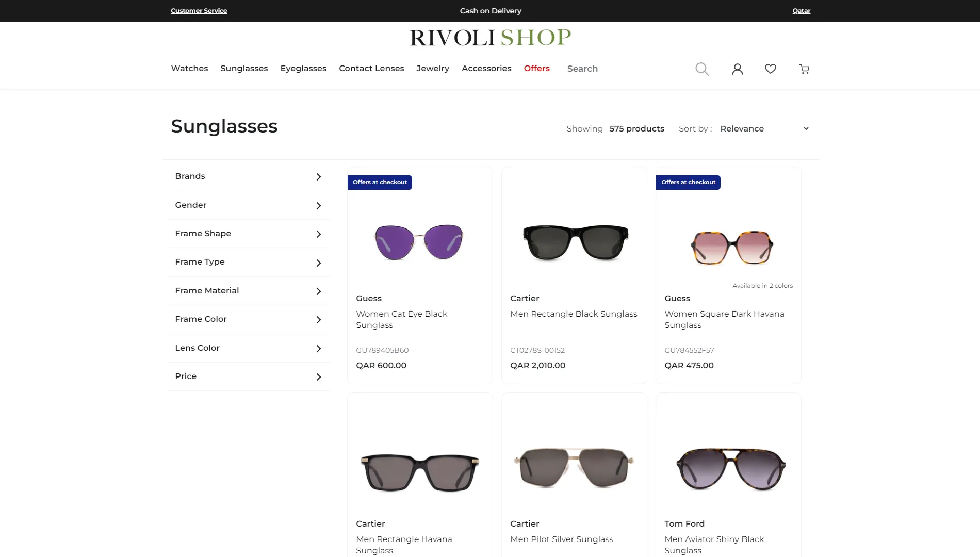The image size is (980, 557).
Task: Open the Tom Ford aviator sunglasses image
Action: click(731, 469)
